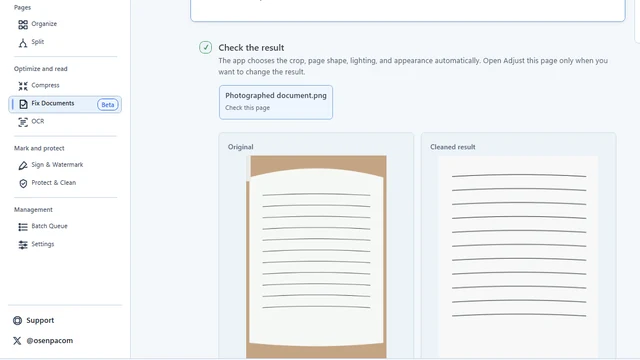The width and height of the screenshot is (640, 360).
Task: Click the Protect & Clean shield icon
Action: [x=23, y=183]
